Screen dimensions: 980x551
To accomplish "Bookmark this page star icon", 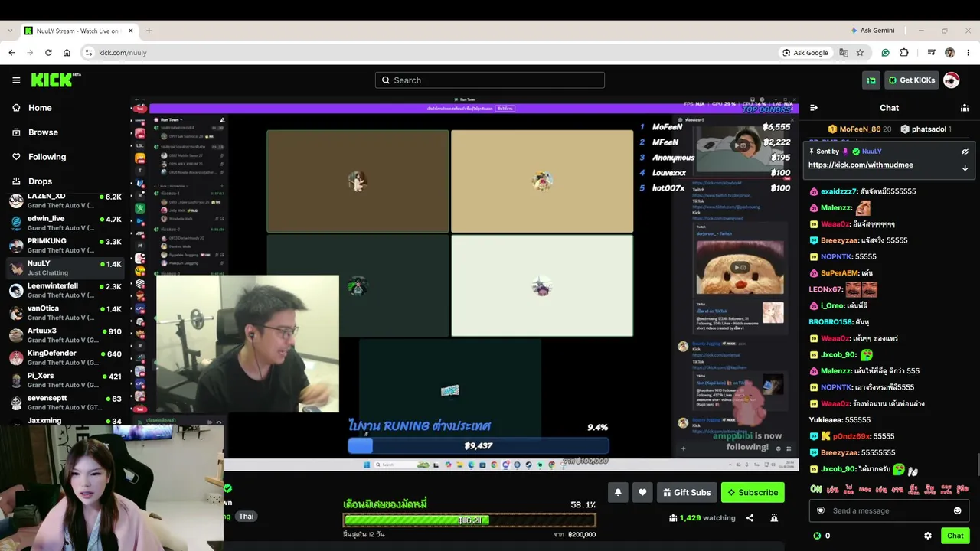I will [x=860, y=53].
